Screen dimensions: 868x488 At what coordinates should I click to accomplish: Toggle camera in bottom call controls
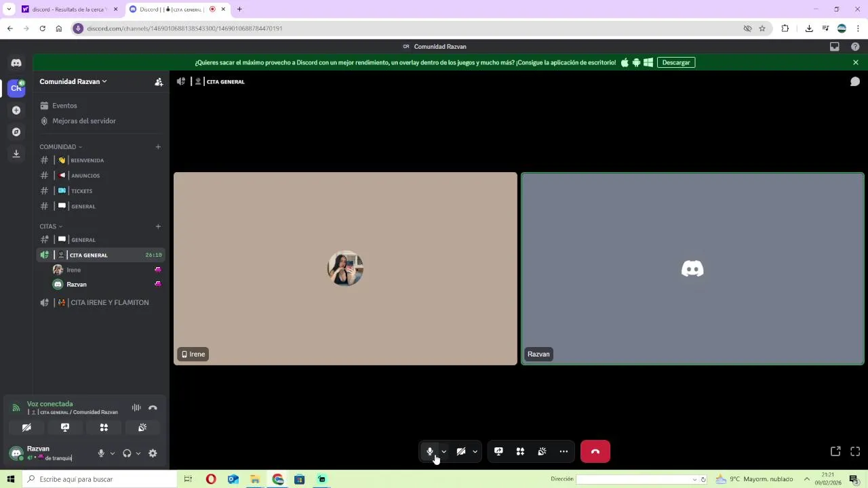(461, 451)
